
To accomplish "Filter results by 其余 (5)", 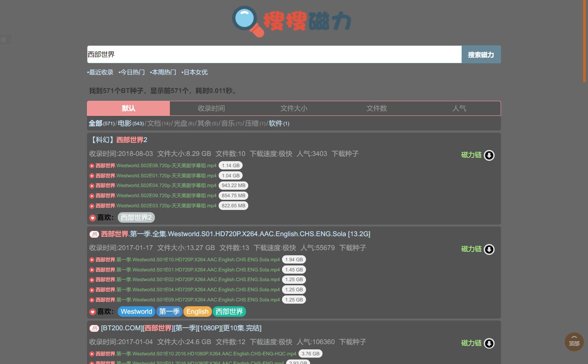I will 208,123.
